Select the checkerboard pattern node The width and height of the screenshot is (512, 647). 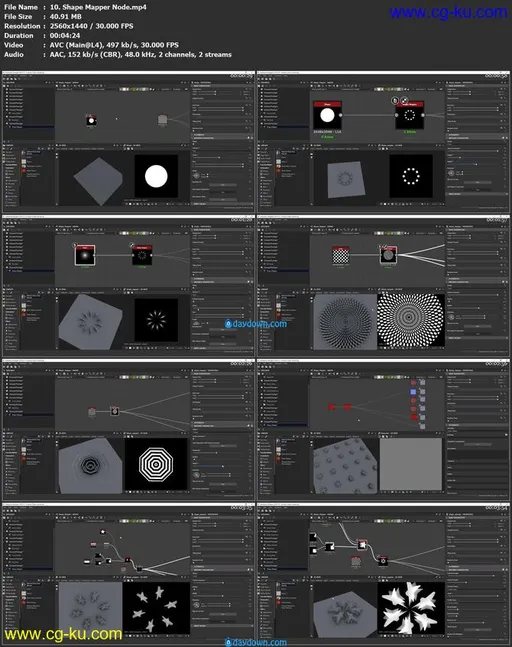tap(340, 255)
